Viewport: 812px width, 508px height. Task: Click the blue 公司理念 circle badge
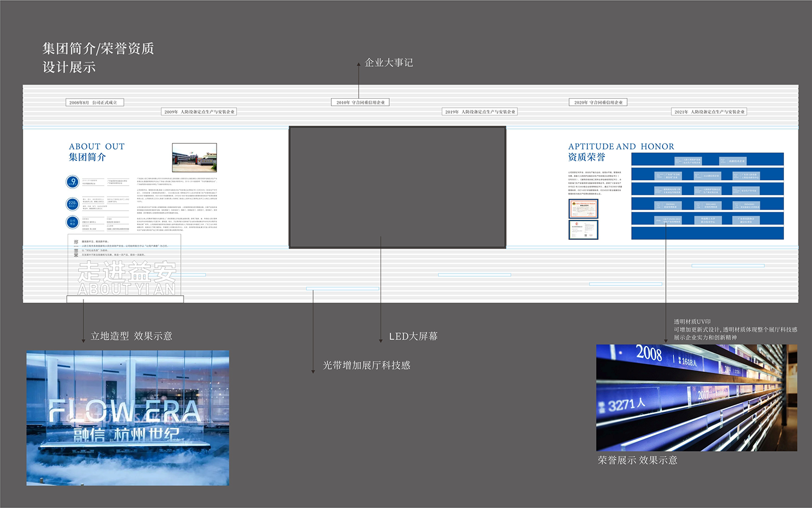pos(73,222)
